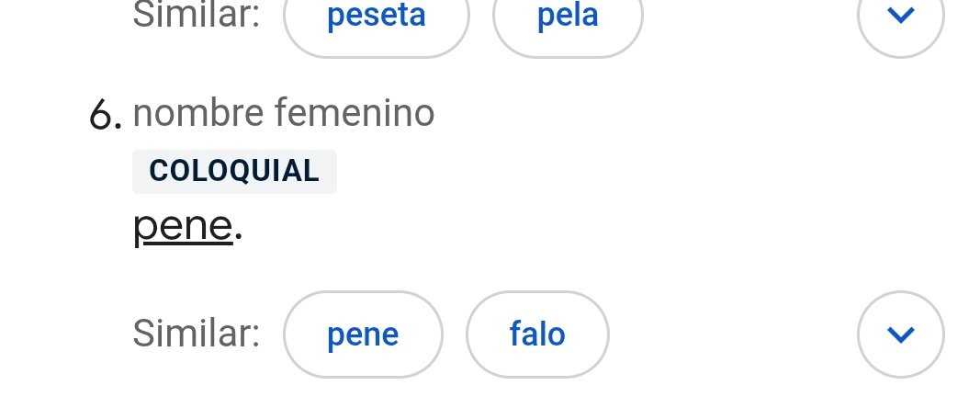Click the chevron arrow in the top-right circle

tap(900, 17)
